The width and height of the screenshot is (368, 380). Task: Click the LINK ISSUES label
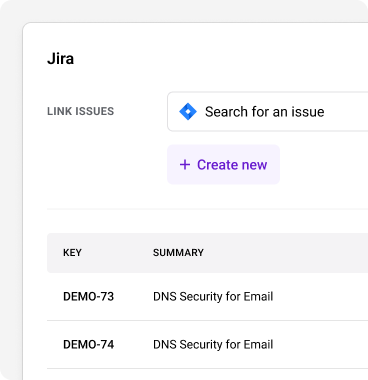(x=80, y=111)
